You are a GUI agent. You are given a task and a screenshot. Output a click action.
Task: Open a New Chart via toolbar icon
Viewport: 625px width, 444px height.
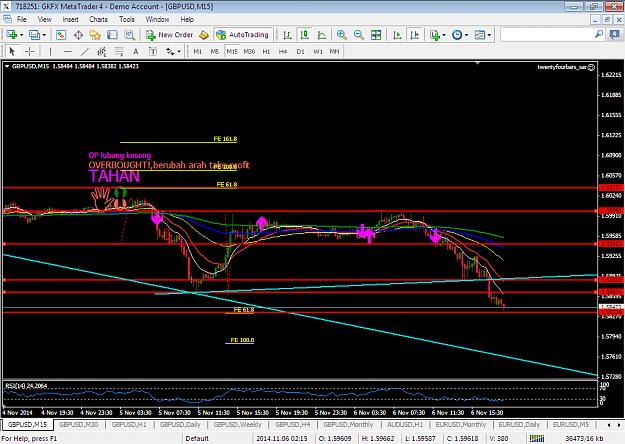click(12, 35)
